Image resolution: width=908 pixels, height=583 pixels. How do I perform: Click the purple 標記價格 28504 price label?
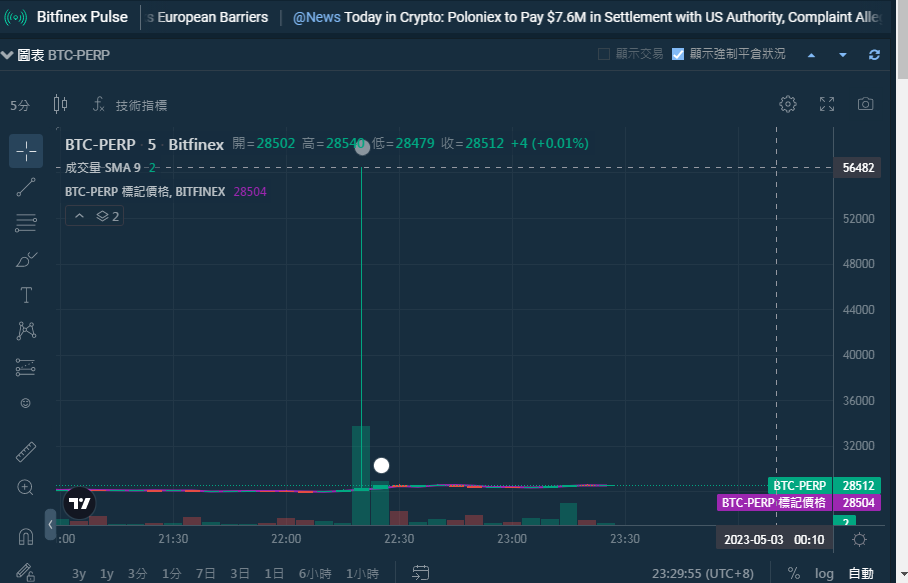coord(799,502)
